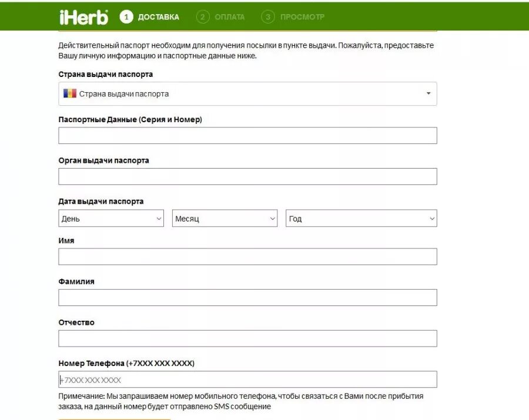Focus the Номер Телефона input field
This screenshot has height=420, width=529.
coord(247,379)
